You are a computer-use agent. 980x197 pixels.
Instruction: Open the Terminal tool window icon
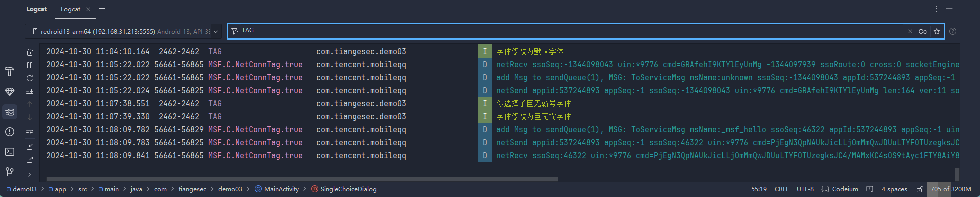coord(10,152)
